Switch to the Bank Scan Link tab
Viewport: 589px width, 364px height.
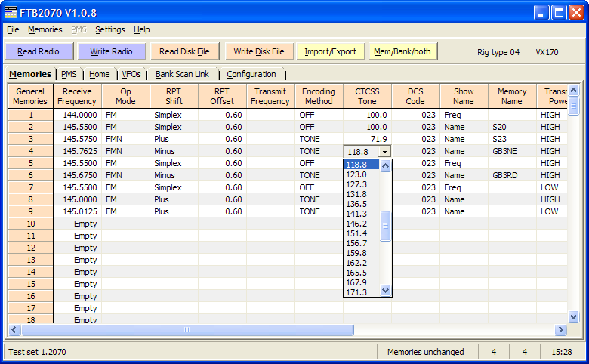tap(182, 74)
